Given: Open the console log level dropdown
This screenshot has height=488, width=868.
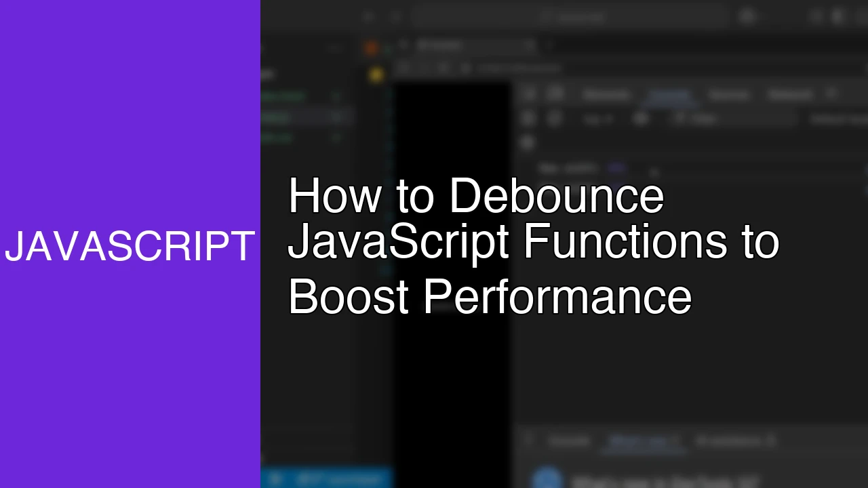Looking at the screenshot, I should (597, 119).
